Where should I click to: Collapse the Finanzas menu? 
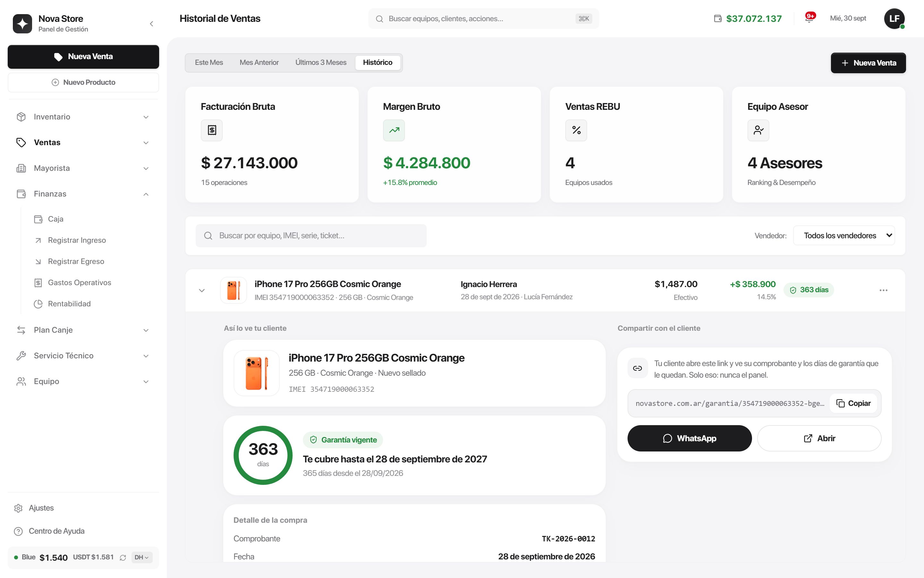tap(83, 194)
